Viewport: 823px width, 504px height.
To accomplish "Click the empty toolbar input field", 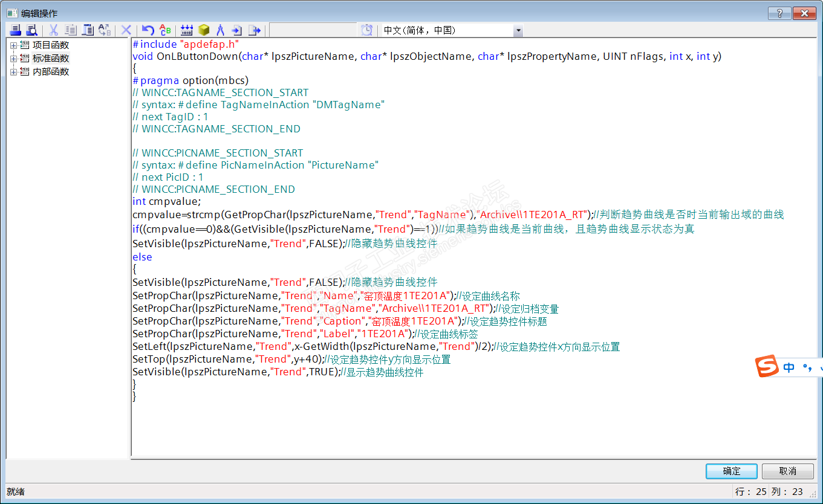I will (314, 30).
